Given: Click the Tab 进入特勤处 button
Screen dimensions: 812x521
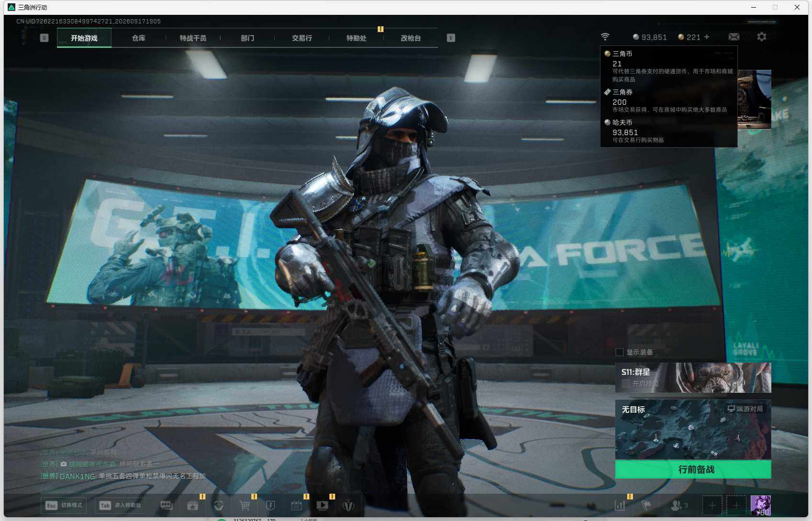Looking at the screenshot, I should 120,505.
